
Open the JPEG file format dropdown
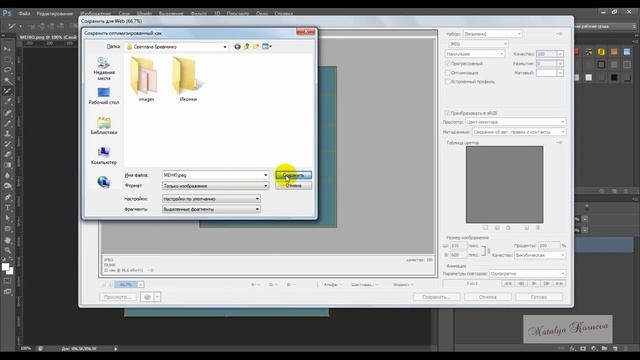(478, 44)
